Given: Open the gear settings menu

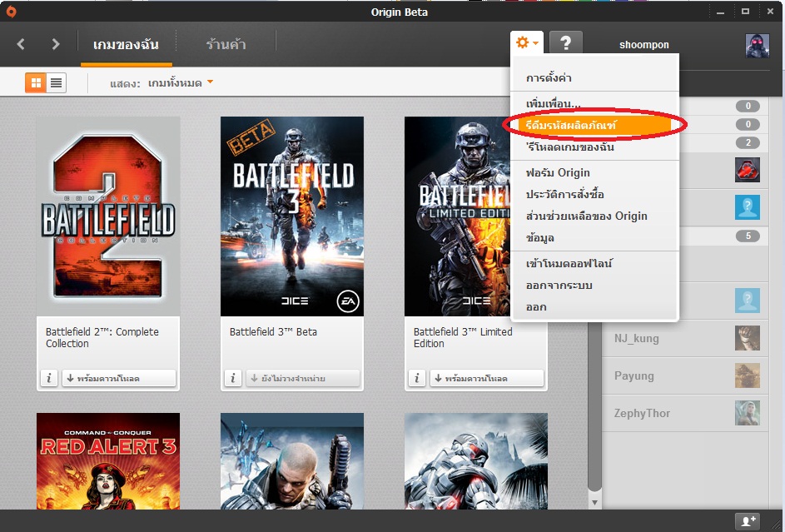Looking at the screenshot, I should [x=527, y=43].
